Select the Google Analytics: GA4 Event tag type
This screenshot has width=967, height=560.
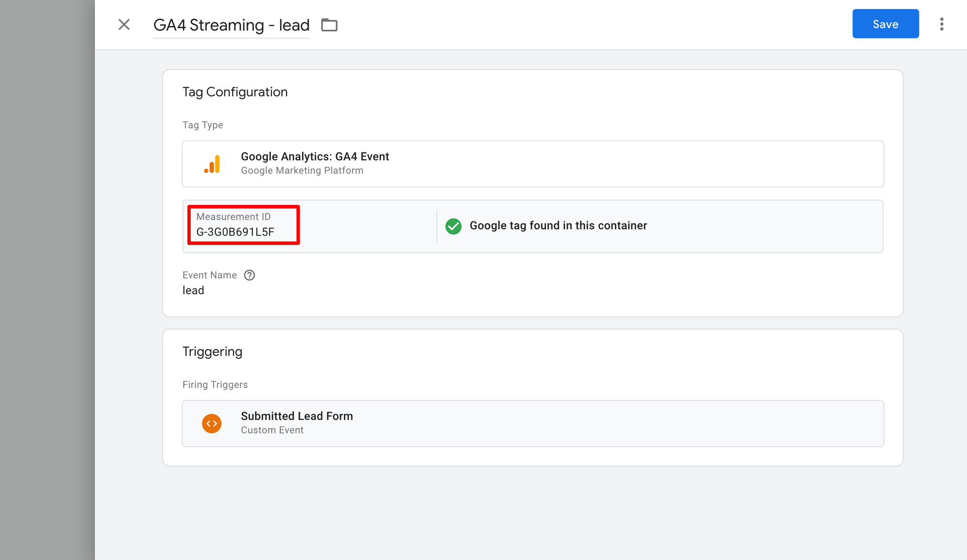tap(533, 164)
